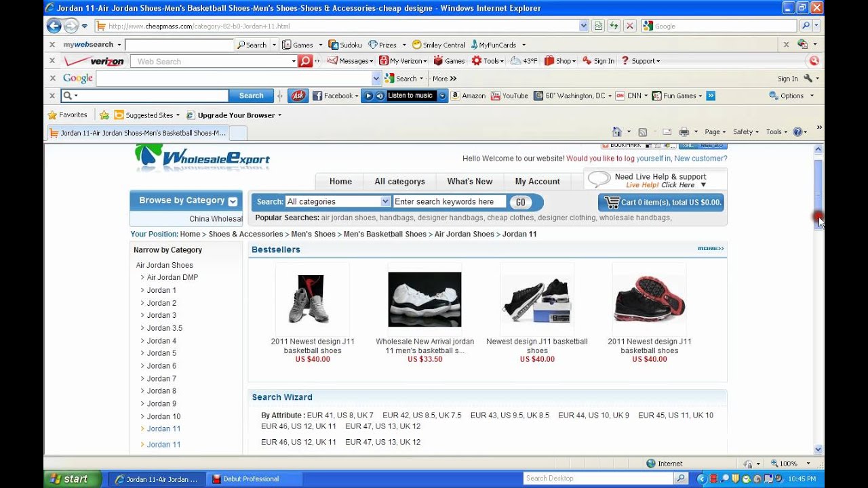The height and width of the screenshot is (488, 868).
Task: Refresh the page with the green arrows icon
Action: 614,26
